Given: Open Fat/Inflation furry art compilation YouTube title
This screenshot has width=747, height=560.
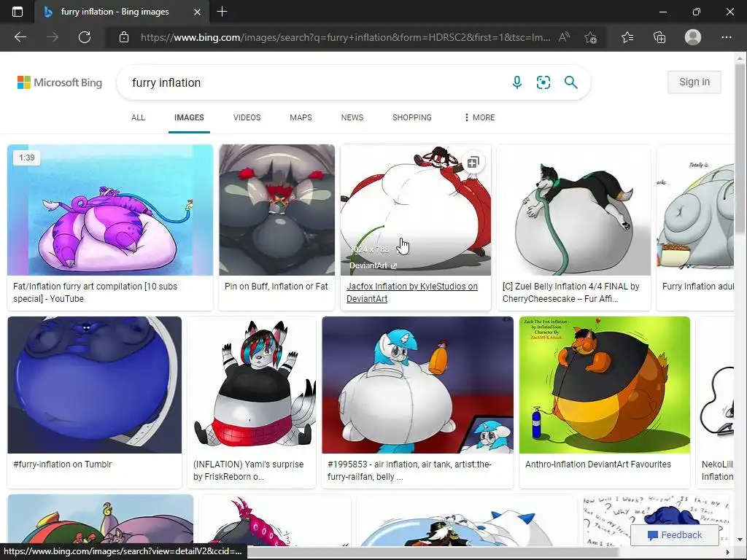Looking at the screenshot, I should pyautogui.click(x=96, y=292).
